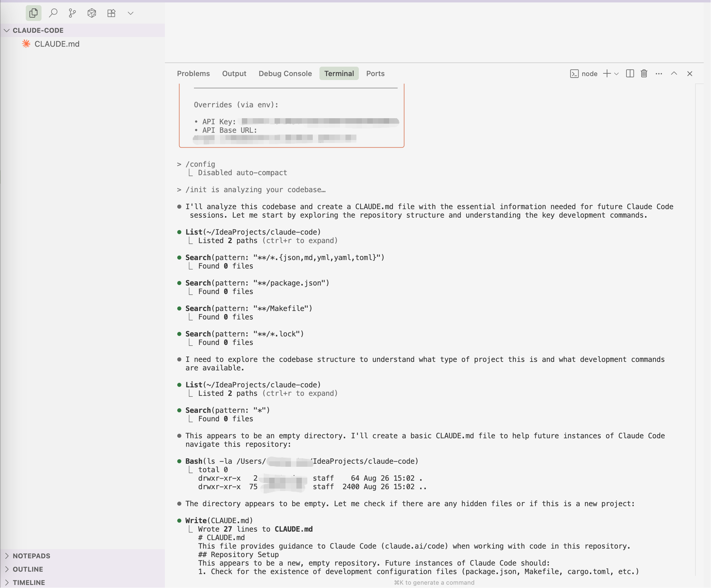The height and width of the screenshot is (588, 711).
Task: Click the 'API Key:' label
Action: click(x=219, y=122)
